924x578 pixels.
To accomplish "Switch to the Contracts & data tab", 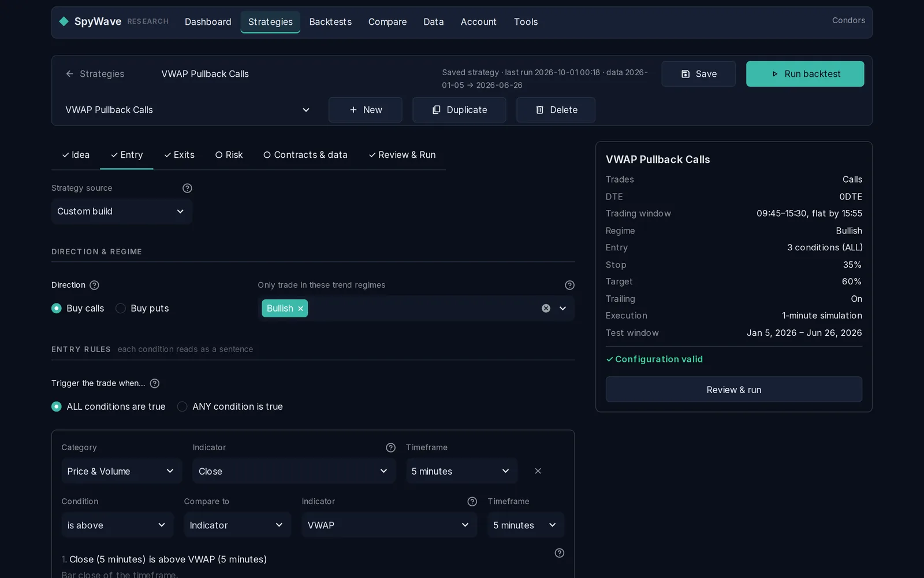I will click(x=305, y=155).
